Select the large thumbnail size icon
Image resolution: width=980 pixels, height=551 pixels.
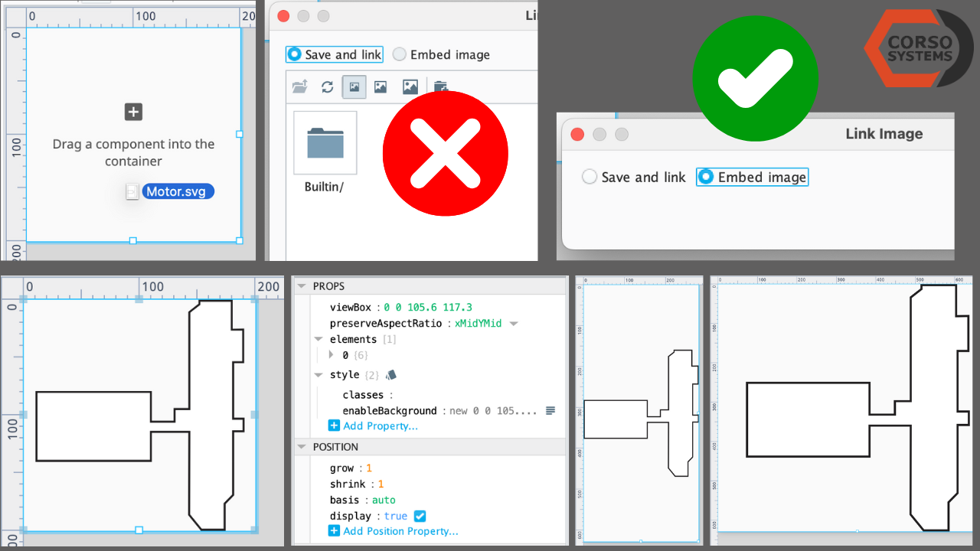pos(409,86)
